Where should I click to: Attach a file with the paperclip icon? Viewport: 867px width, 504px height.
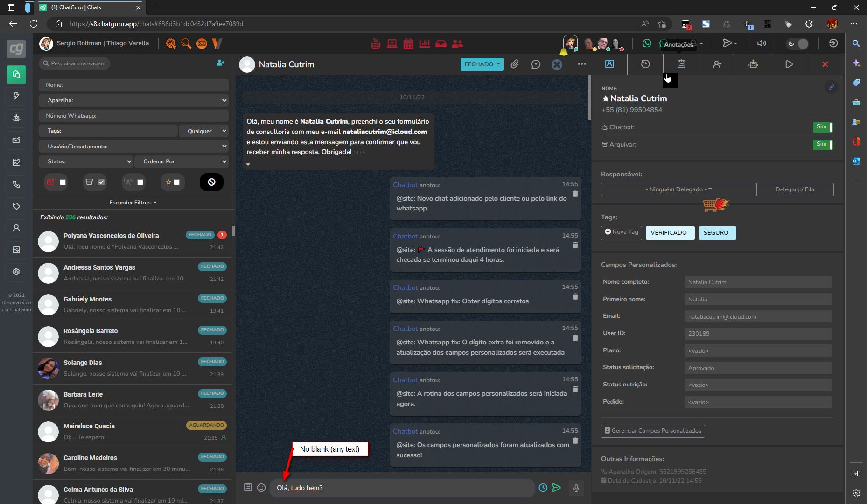(x=515, y=64)
